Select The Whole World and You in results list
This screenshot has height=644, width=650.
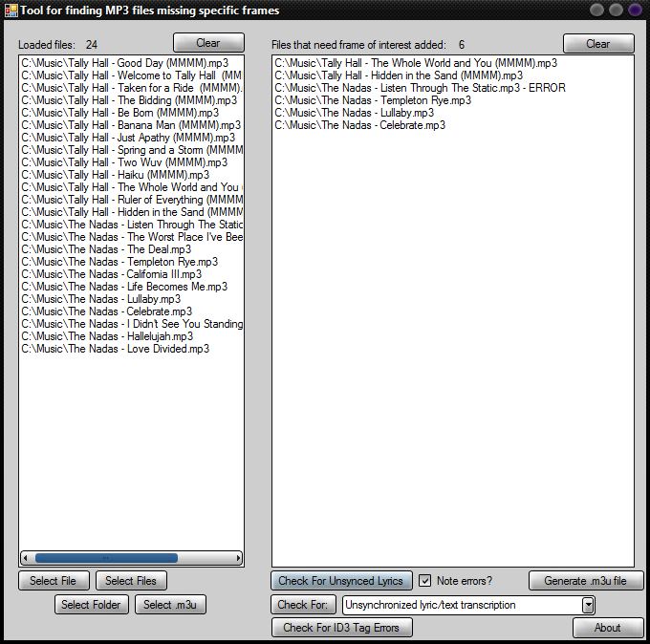[416, 63]
